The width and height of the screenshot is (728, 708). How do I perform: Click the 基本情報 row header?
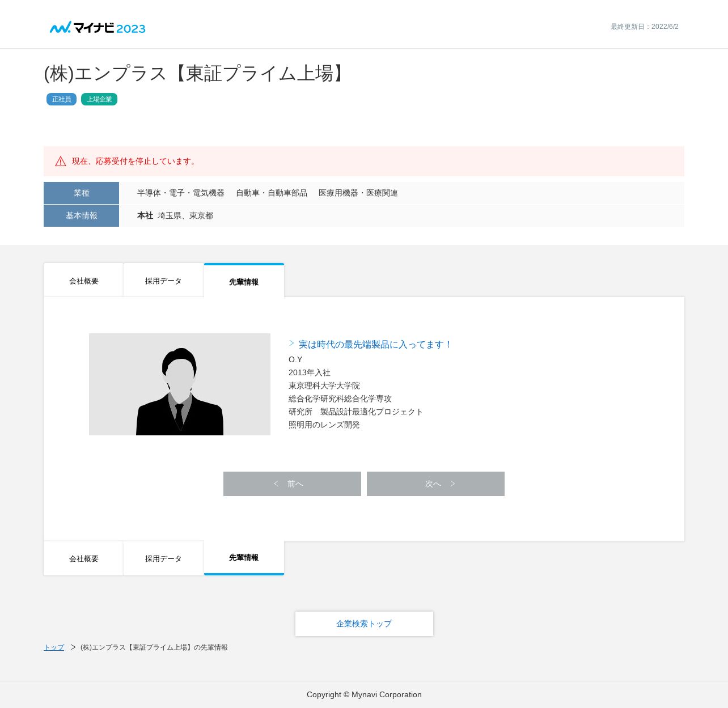tap(81, 215)
